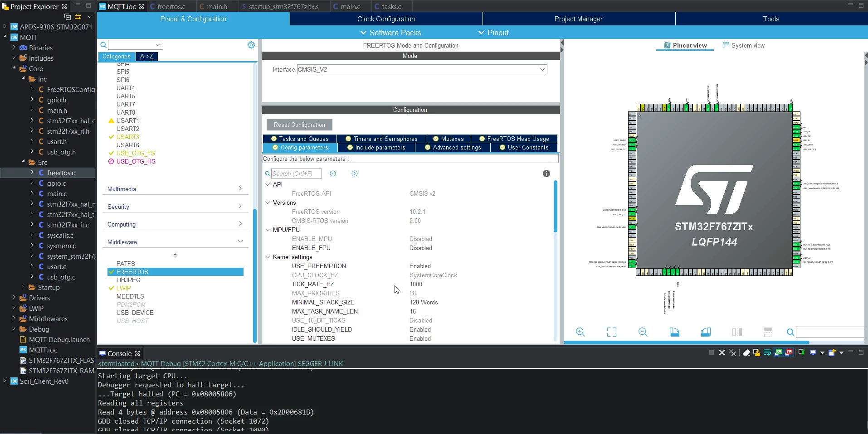Click the parameter search field
The width and height of the screenshot is (868, 434).
click(296, 174)
